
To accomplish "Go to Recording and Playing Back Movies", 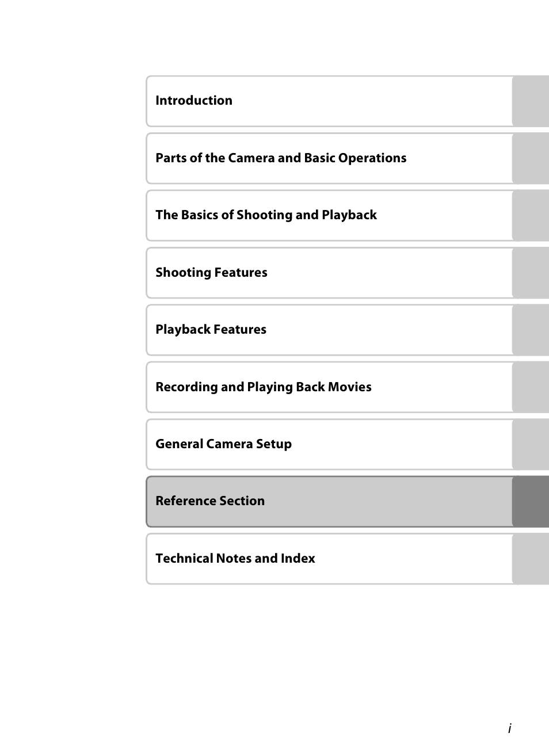I will [263, 387].
